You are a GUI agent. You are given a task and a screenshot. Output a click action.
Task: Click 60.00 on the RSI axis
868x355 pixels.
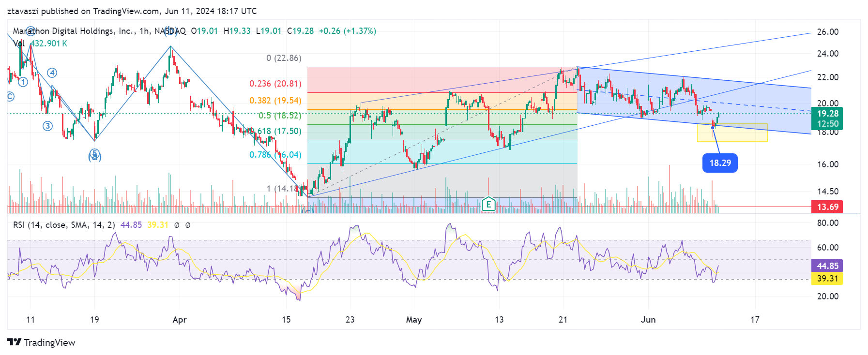pyautogui.click(x=828, y=248)
